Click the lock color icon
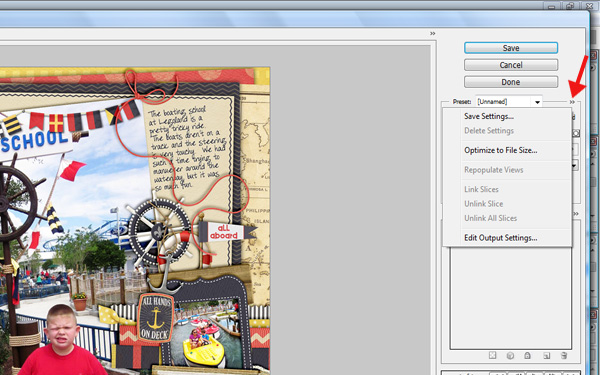Viewport: 600px width, 375px height. (527, 355)
